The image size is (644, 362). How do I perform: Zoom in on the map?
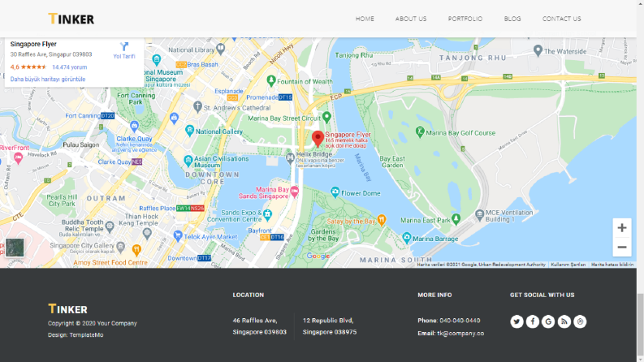622,228
